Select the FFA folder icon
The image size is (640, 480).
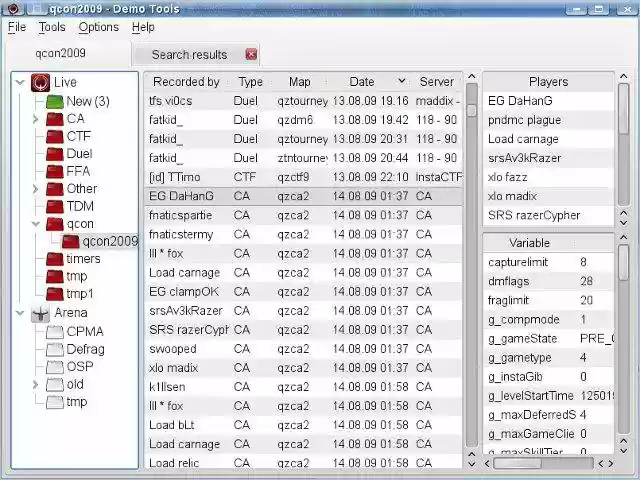pyautogui.click(x=55, y=171)
